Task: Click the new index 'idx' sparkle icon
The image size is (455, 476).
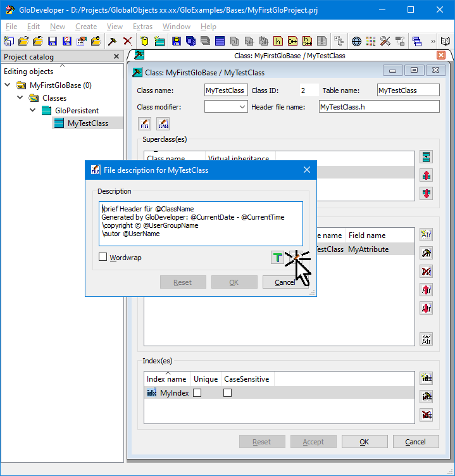Action: (x=427, y=379)
